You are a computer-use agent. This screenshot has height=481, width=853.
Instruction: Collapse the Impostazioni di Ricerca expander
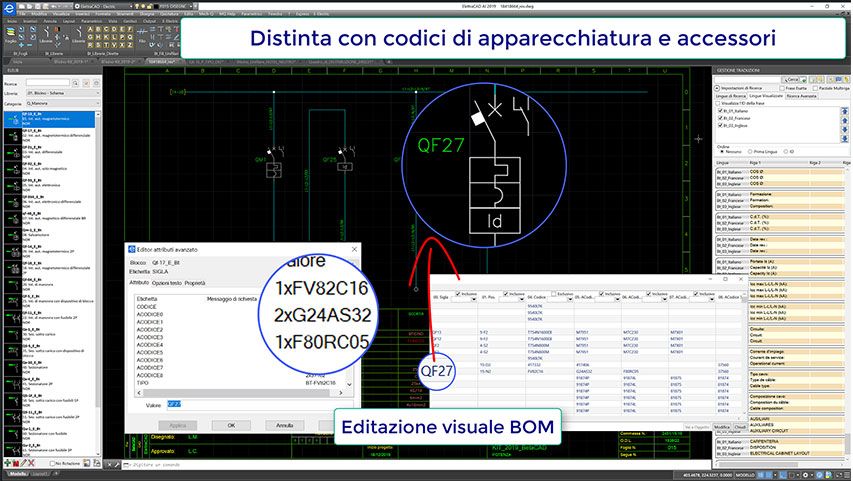pos(717,88)
